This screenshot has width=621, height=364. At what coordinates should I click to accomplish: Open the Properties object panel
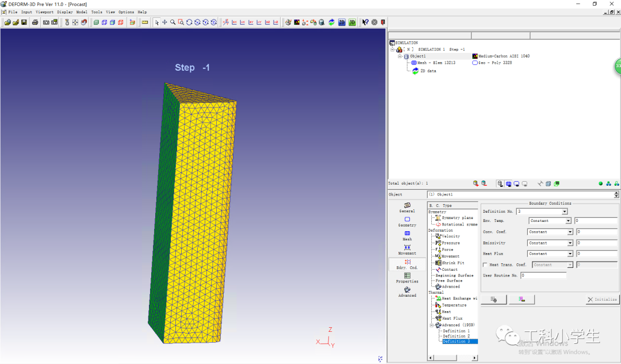[x=407, y=278]
